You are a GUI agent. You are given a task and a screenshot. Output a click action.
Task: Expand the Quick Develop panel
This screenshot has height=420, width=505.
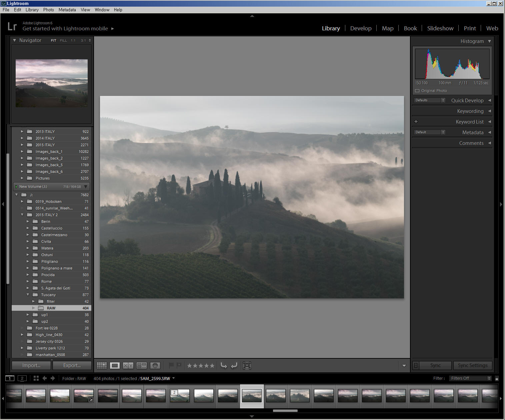pos(489,100)
